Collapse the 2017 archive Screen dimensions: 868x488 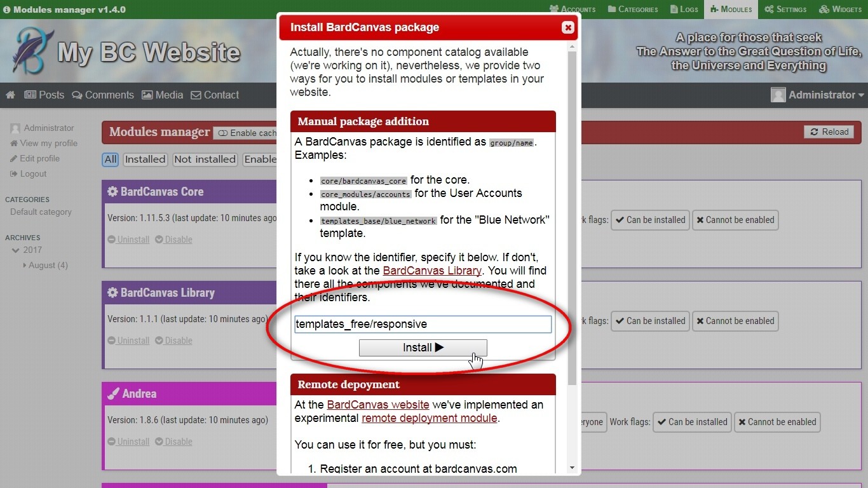tap(27, 250)
